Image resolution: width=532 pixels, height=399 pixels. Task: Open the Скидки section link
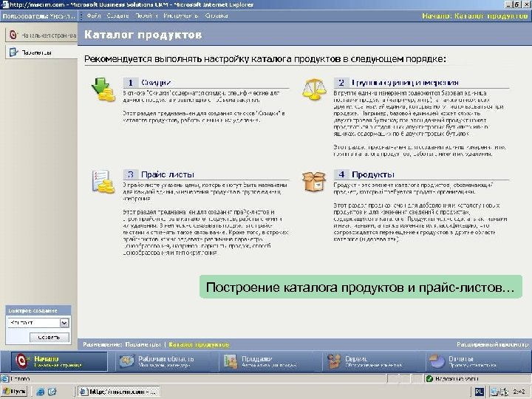pos(156,83)
